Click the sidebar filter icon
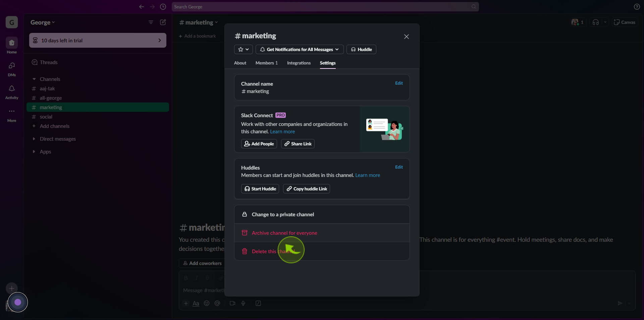 tap(151, 22)
